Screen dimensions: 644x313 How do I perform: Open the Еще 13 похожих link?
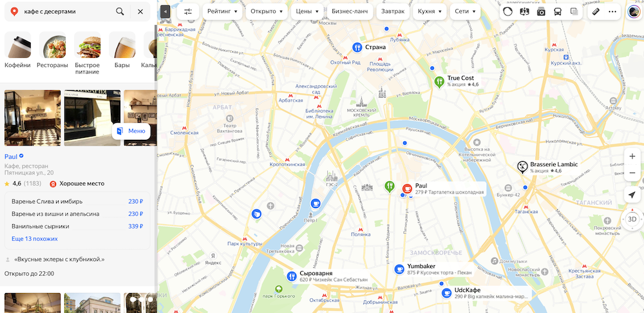[35, 239]
